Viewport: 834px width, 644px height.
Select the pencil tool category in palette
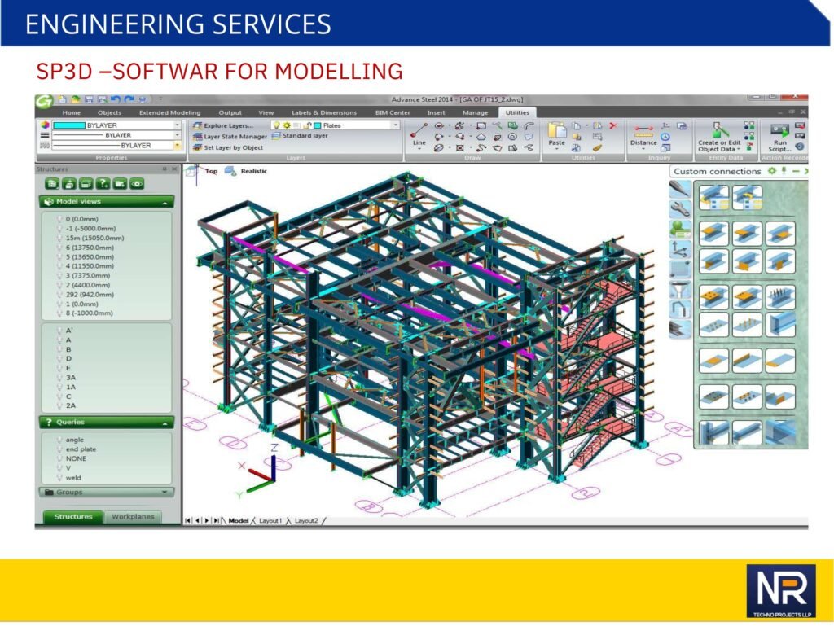[680, 188]
